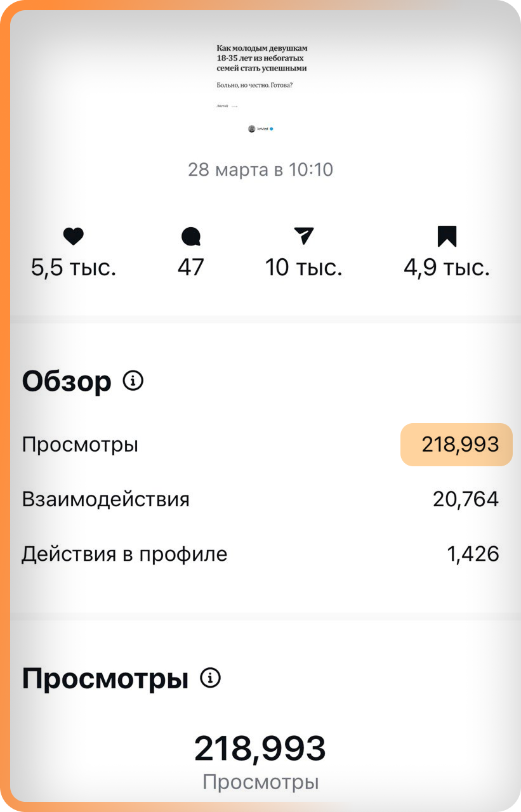The width and height of the screenshot is (521, 812).
Task: Select the highlighted 218,993 views value
Action: tap(456, 445)
